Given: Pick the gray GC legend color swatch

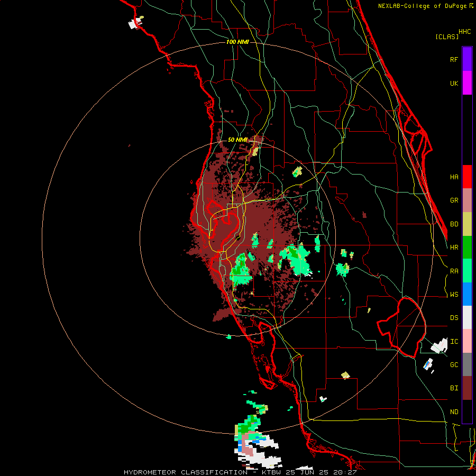Looking at the screenshot, I should tap(467, 364).
